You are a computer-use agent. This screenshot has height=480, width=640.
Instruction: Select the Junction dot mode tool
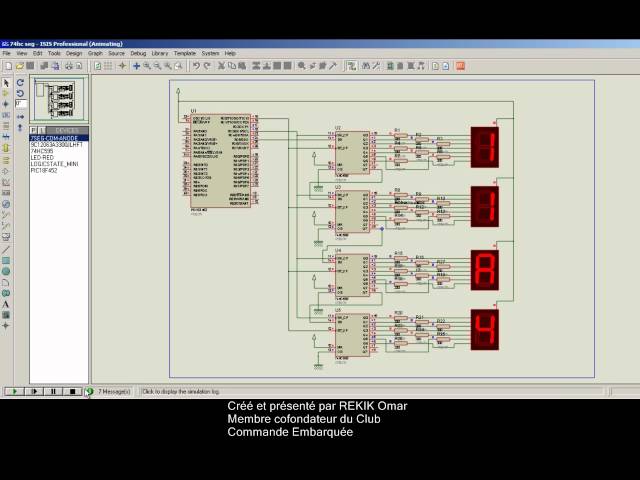pyautogui.click(x=6, y=104)
